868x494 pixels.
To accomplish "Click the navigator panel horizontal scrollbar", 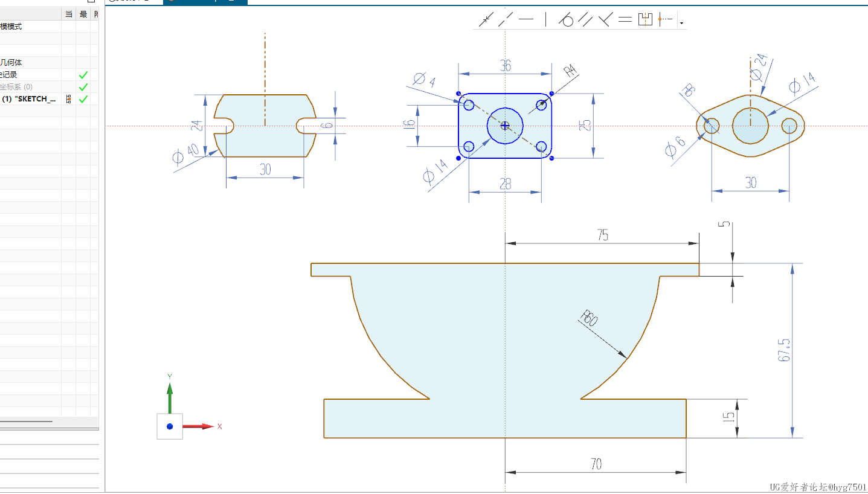I will (26, 421).
